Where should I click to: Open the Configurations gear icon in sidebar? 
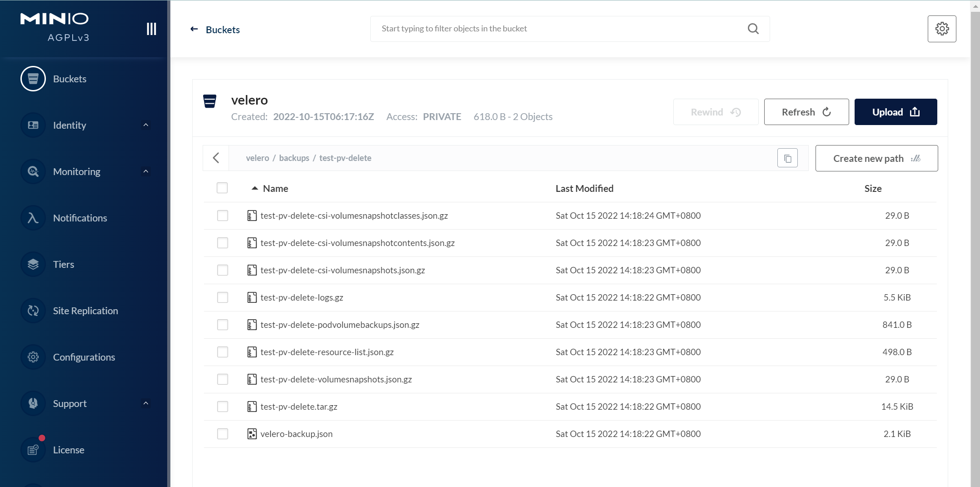(33, 357)
